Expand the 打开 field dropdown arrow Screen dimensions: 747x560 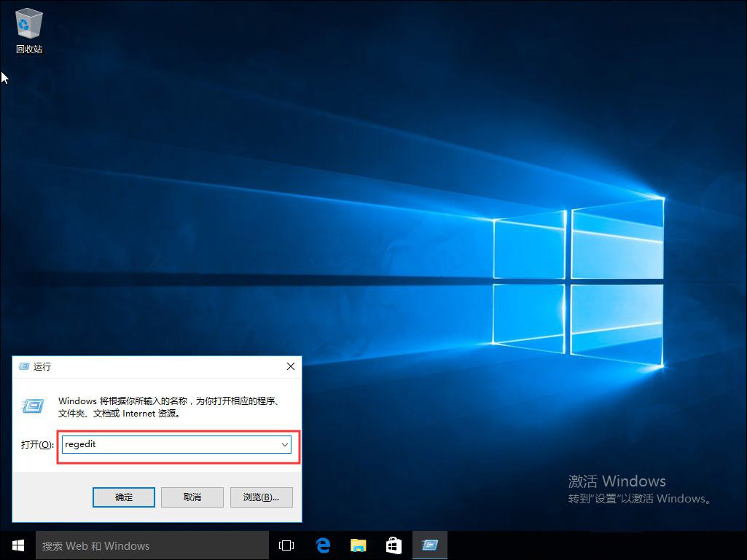(284, 444)
